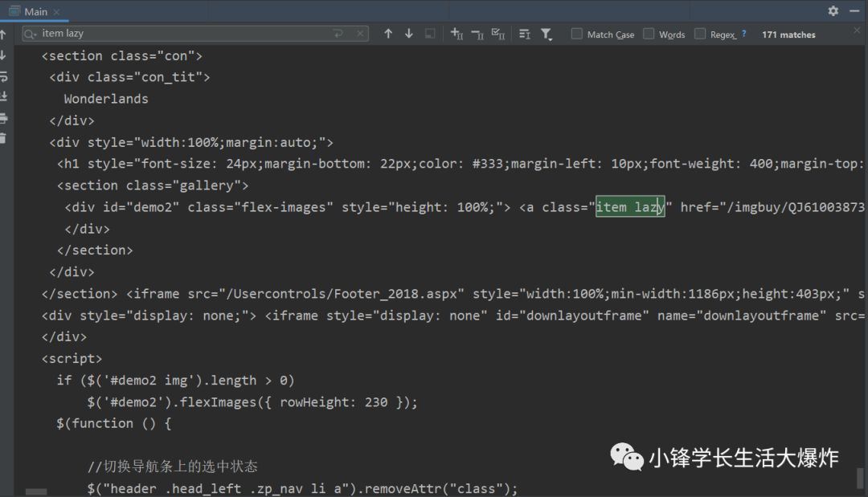Toggle select all occurrences mode
The width and height of the screenshot is (868, 497).
coord(499,34)
